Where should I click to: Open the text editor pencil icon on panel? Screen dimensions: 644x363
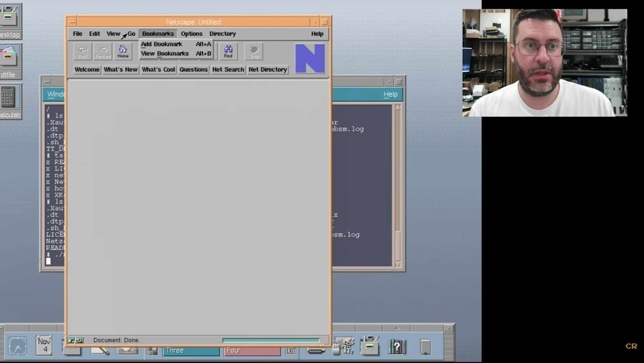pyautogui.click(x=100, y=350)
